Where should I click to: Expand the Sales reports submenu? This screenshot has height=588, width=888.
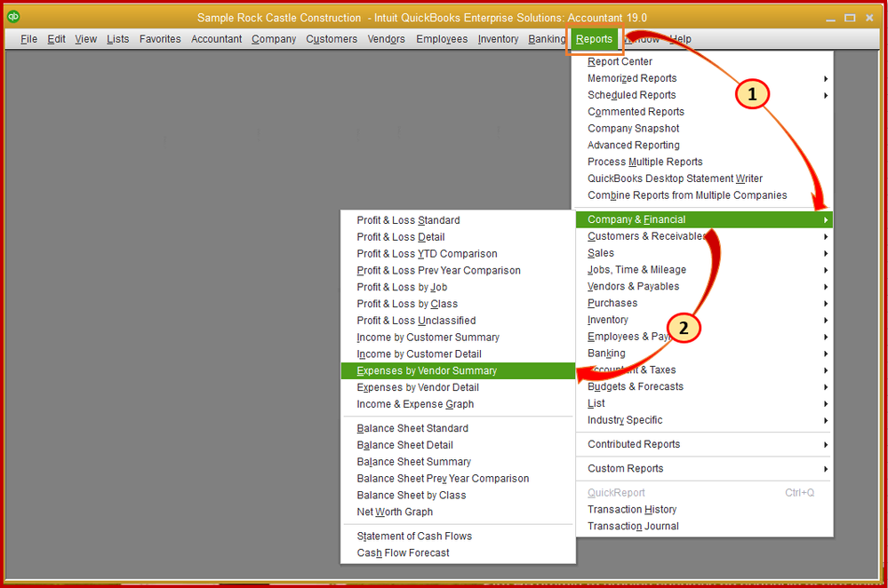pyautogui.click(x=705, y=253)
